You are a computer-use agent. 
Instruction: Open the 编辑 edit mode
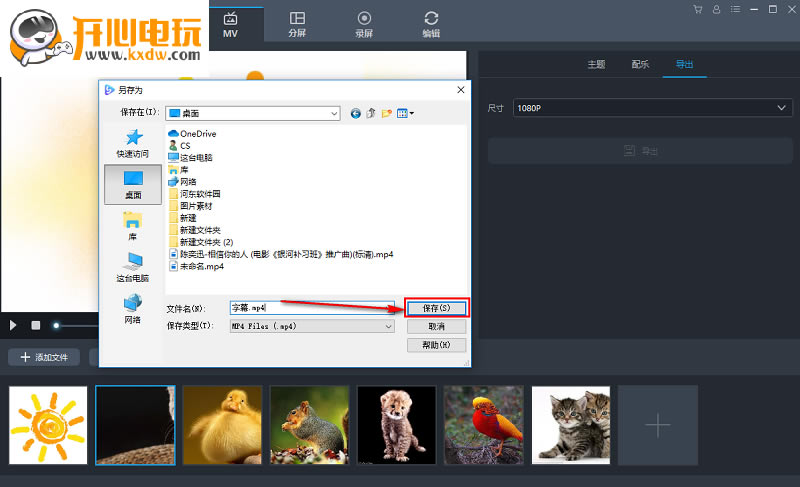[x=431, y=24]
